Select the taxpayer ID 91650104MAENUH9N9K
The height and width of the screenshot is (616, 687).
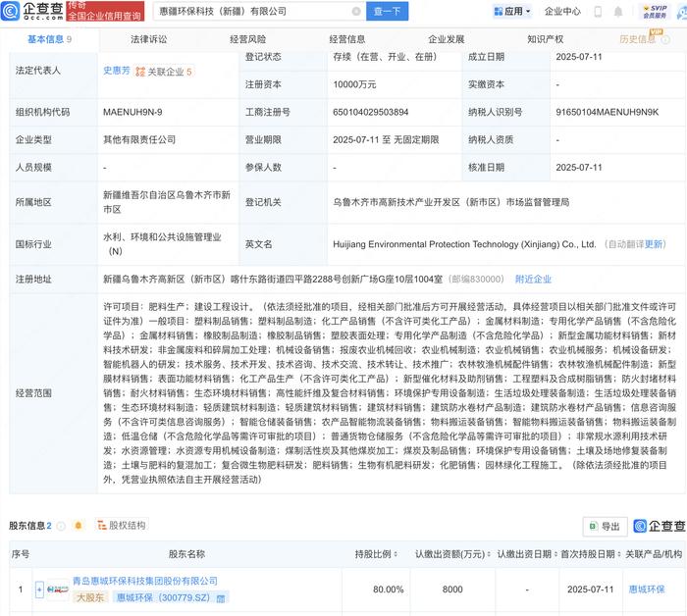coord(608,112)
